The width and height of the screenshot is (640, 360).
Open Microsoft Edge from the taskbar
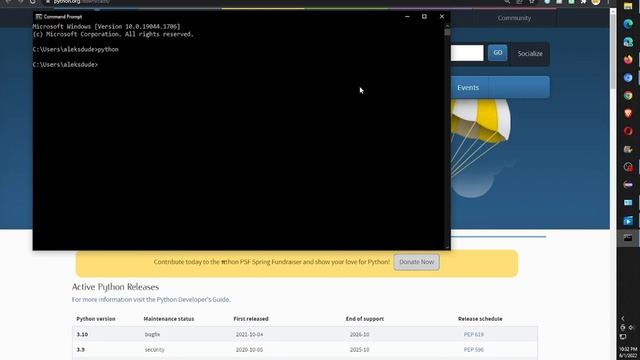pyautogui.click(x=628, y=24)
